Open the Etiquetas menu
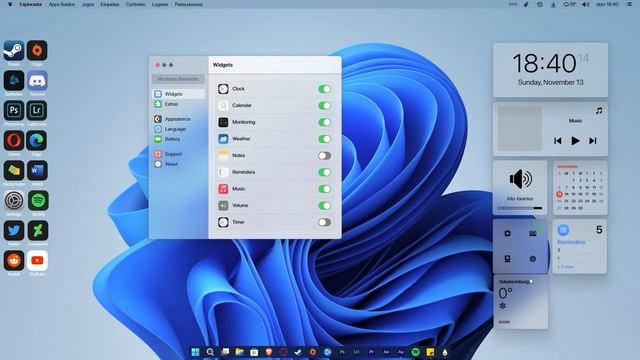 110,4
